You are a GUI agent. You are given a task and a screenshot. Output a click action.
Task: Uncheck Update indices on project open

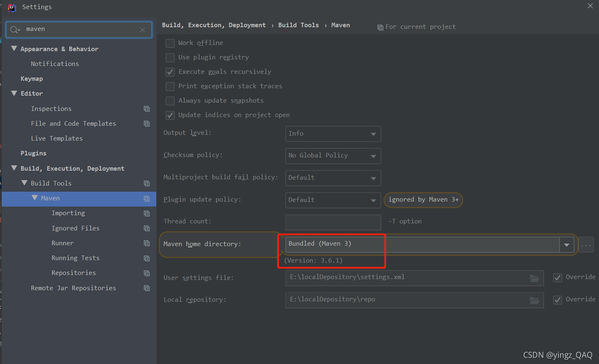tap(170, 115)
